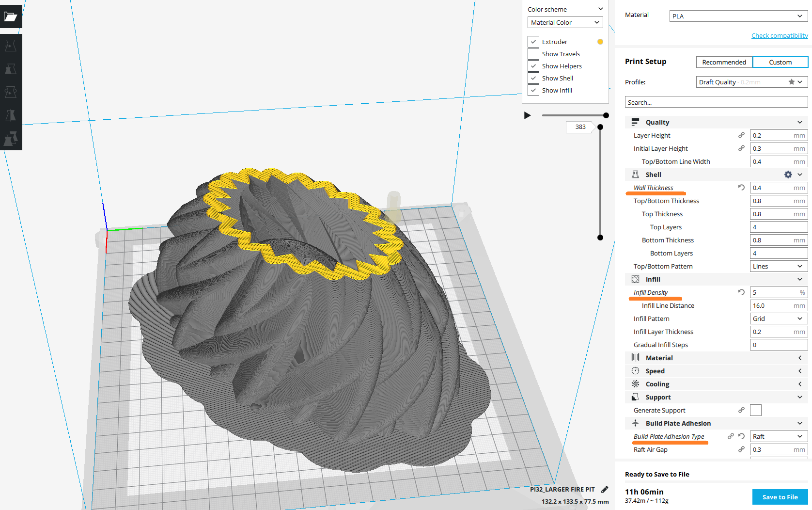Click the PI32_LARGER FIRE PIT file name
812x510 pixels.
click(562, 490)
